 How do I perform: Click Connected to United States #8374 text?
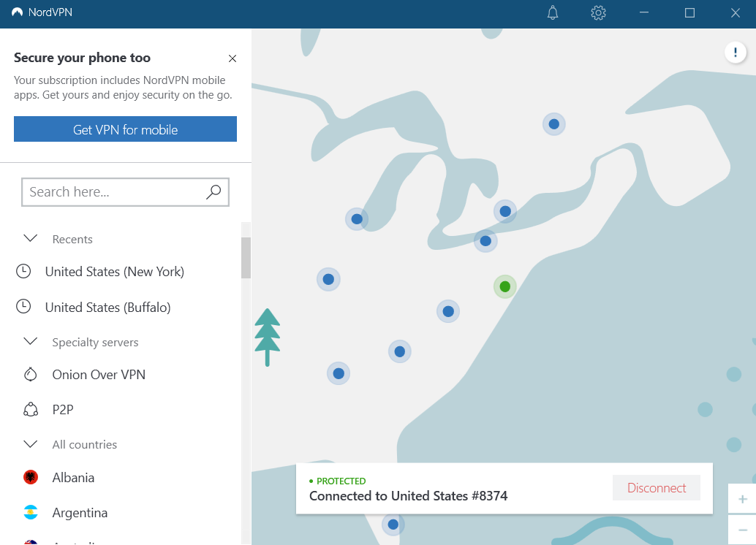click(409, 496)
